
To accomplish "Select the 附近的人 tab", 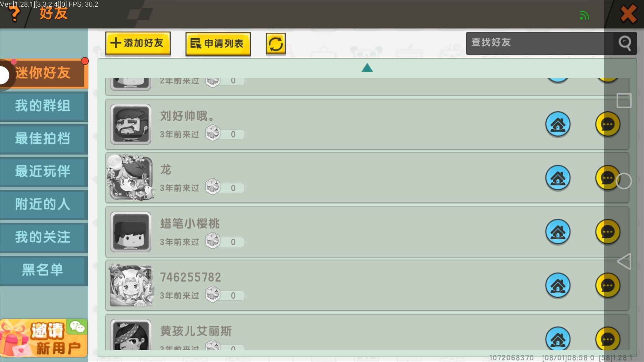I will pyautogui.click(x=43, y=204).
